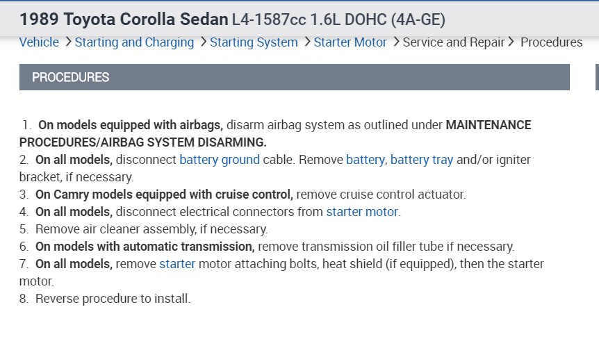Open the battery ground link
The width and height of the screenshot is (599, 364).
pyautogui.click(x=220, y=160)
